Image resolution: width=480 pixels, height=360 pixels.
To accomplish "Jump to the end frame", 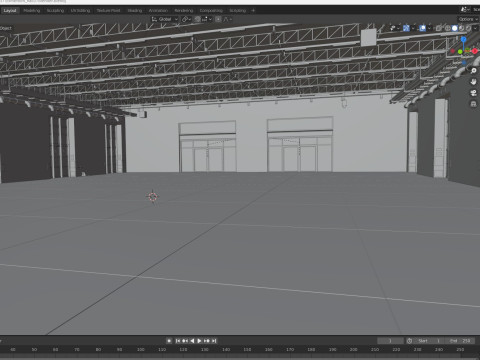I will [x=214, y=341].
